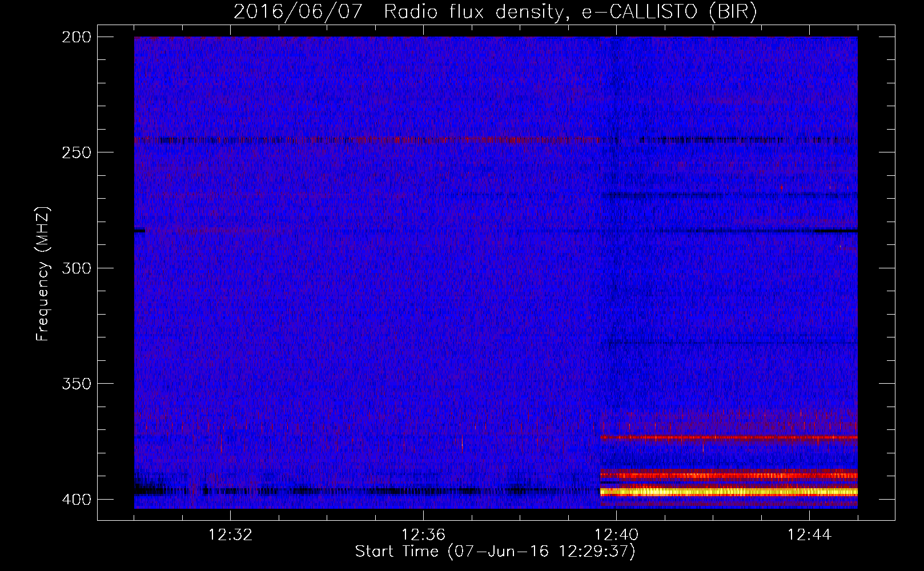Click the 300 frequency tick label
The height and width of the screenshot is (571, 924).
pyautogui.click(x=77, y=268)
